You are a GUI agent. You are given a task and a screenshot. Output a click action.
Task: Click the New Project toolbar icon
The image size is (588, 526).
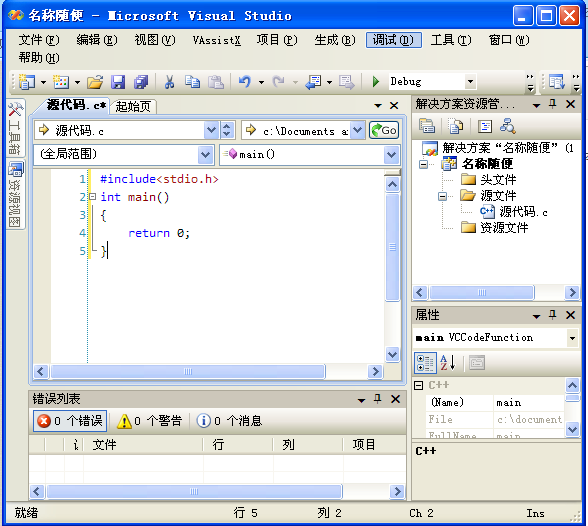coord(26,81)
